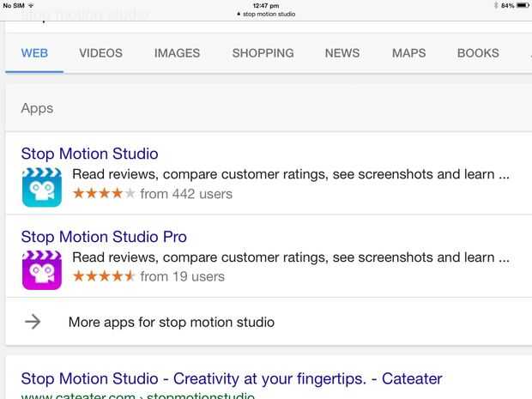Open the Stop Motion Studio Pro link

pyautogui.click(x=103, y=237)
